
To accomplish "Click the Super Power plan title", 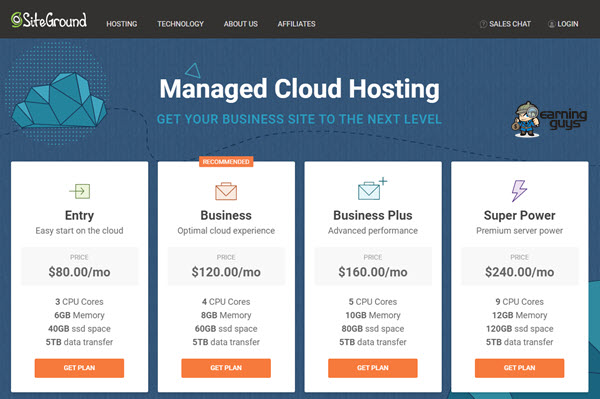I will point(520,215).
